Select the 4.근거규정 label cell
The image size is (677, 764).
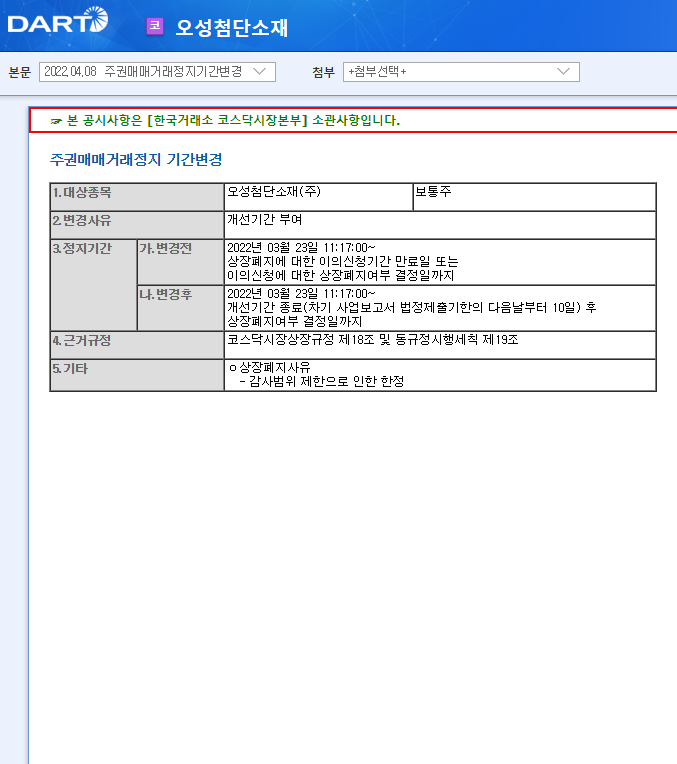pos(137,345)
